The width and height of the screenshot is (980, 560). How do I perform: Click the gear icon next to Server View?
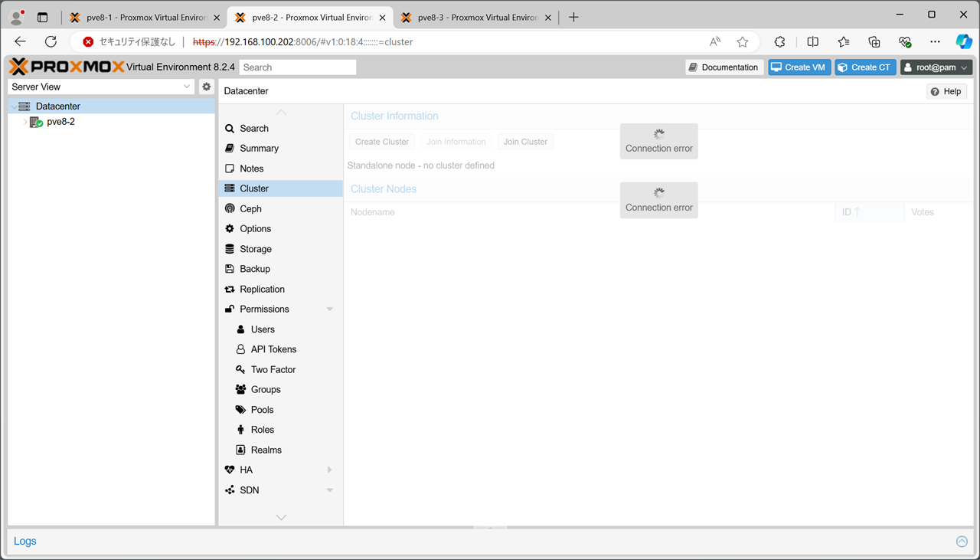pos(206,87)
